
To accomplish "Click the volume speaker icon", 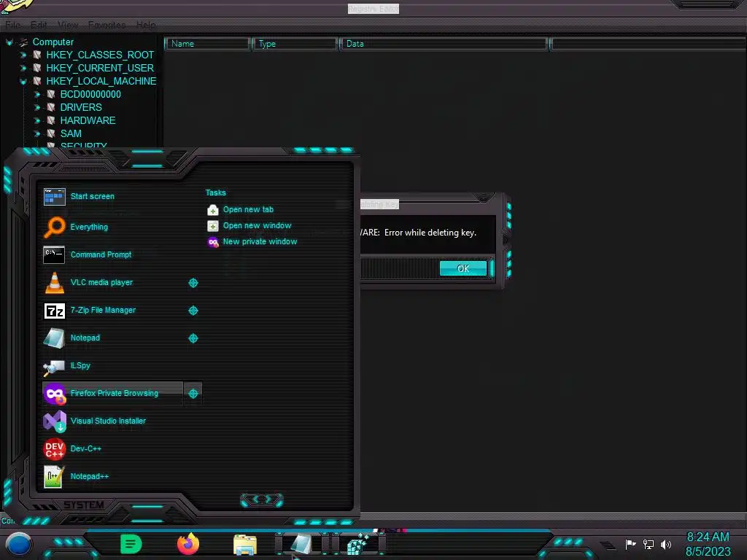I will [x=665, y=544].
